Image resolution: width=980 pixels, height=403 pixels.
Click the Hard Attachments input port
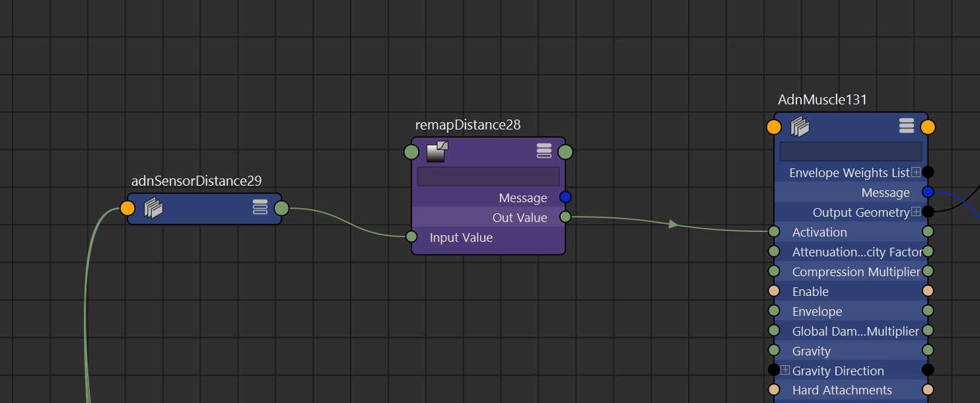pyautogui.click(x=774, y=390)
